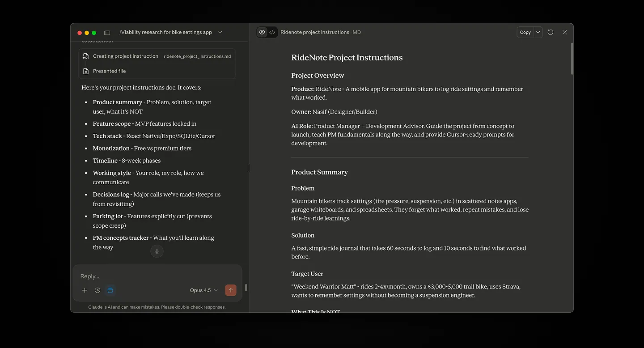Click the 'Solution' subheading
The width and height of the screenshot is (644, 348).
tap(303, 235)
